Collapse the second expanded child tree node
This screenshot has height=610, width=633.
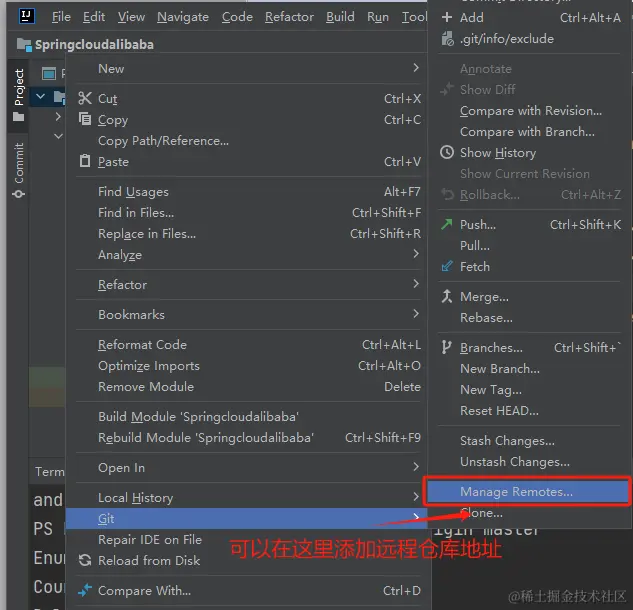[59, 136]
